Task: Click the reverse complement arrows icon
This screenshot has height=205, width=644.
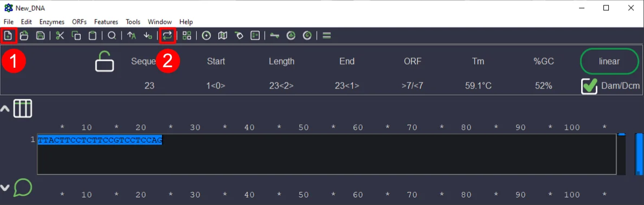Action: click(x=167, y=36)
